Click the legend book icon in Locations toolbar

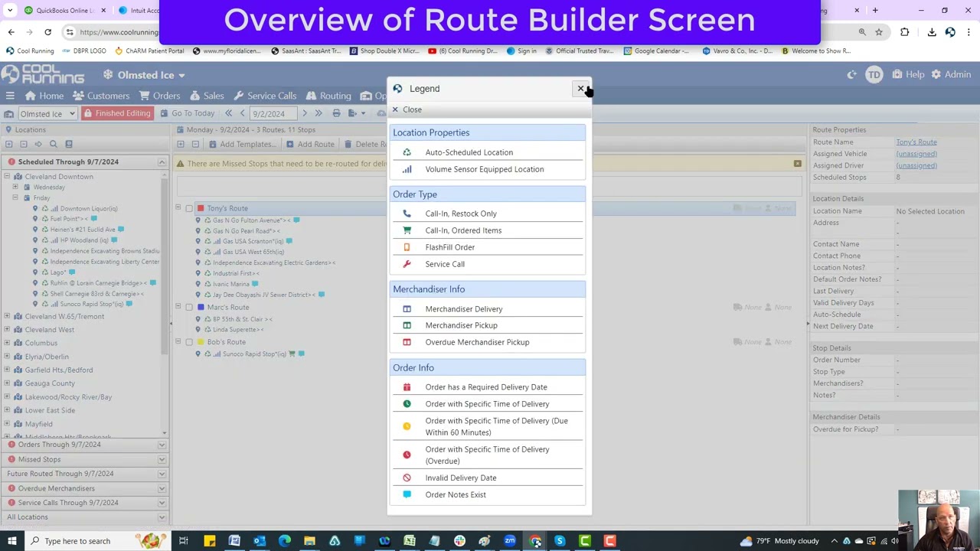(68, 144)
